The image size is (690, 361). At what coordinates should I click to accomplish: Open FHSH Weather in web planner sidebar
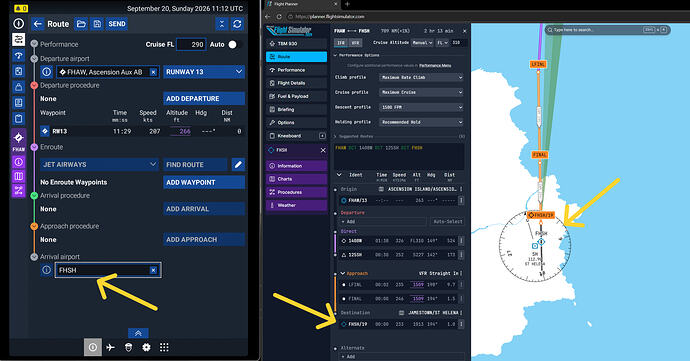pos(297,205)
